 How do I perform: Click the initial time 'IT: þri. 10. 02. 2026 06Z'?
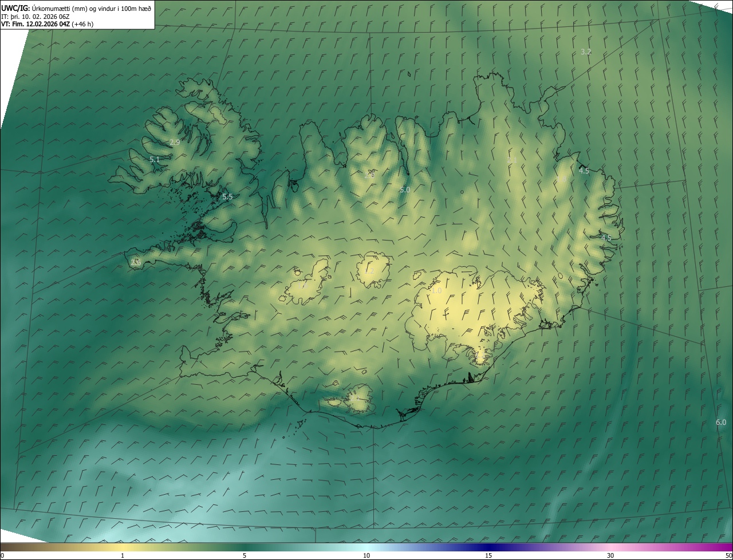click(36, 16)
